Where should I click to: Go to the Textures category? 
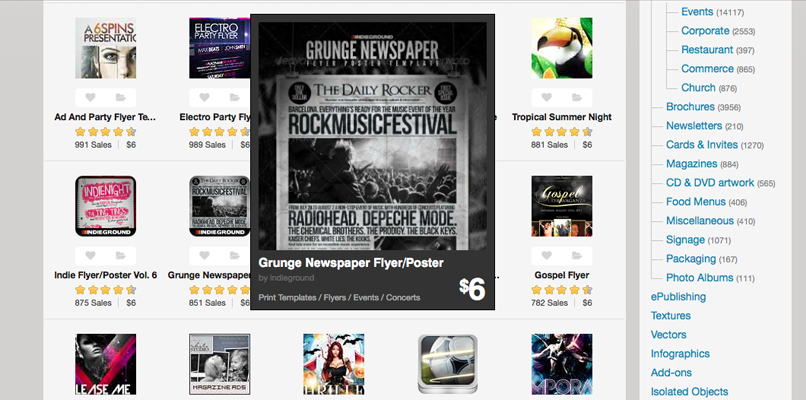click(671, 316)
